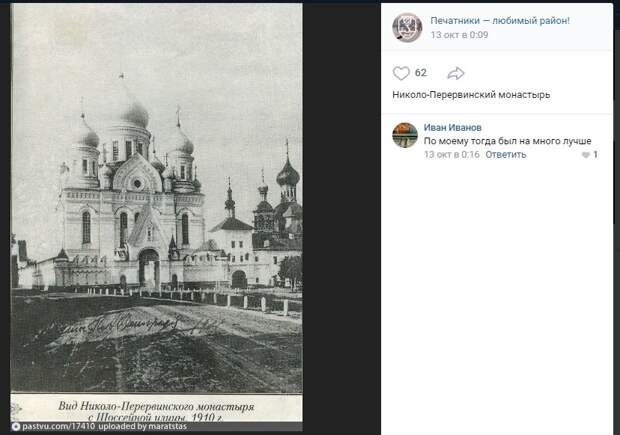Click the printed caption Вид Николо-Перервинского монастыря
Image resolution: width=620 pixels, height=435 pixels.
[x=156, y=406]
